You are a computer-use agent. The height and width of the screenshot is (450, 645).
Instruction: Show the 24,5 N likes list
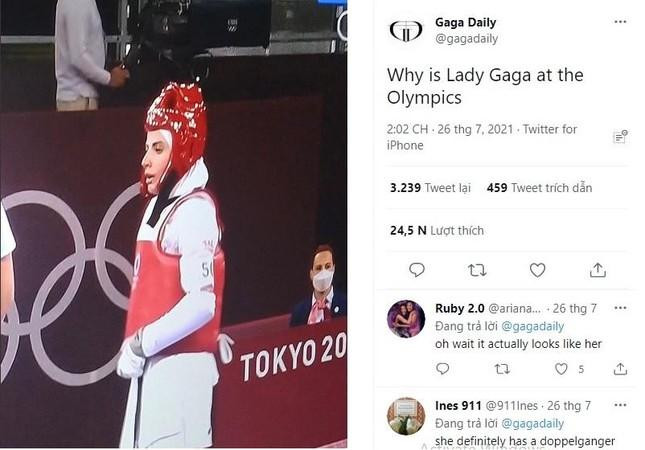[436, 230]
